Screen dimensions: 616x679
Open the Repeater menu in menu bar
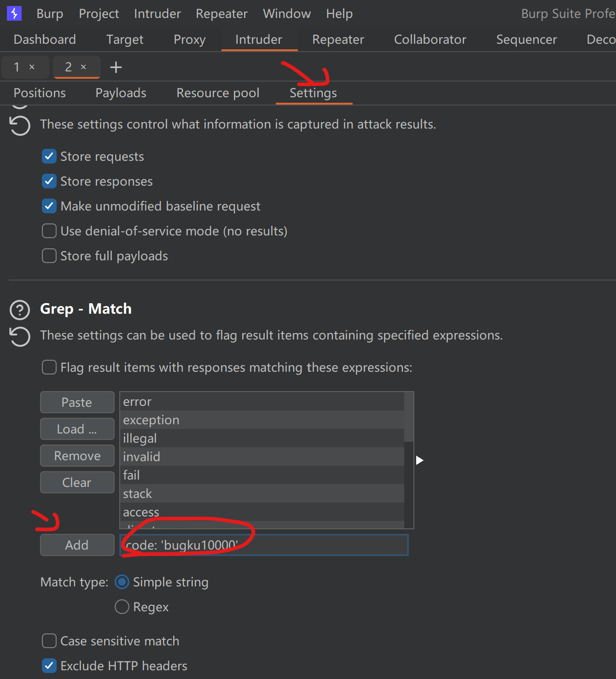[221, 14]
